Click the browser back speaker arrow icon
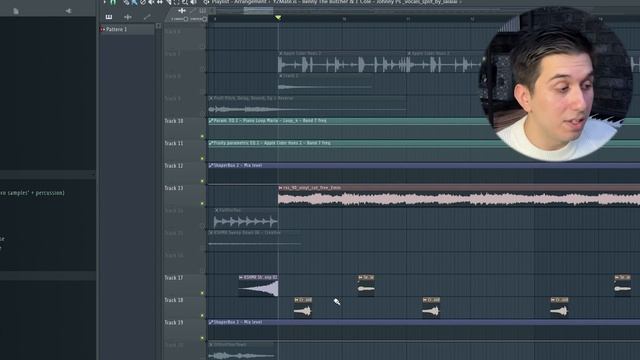Image resolution: width=640 pixels, height=360 pixels. pyautogui.click(x=68, y=11)
